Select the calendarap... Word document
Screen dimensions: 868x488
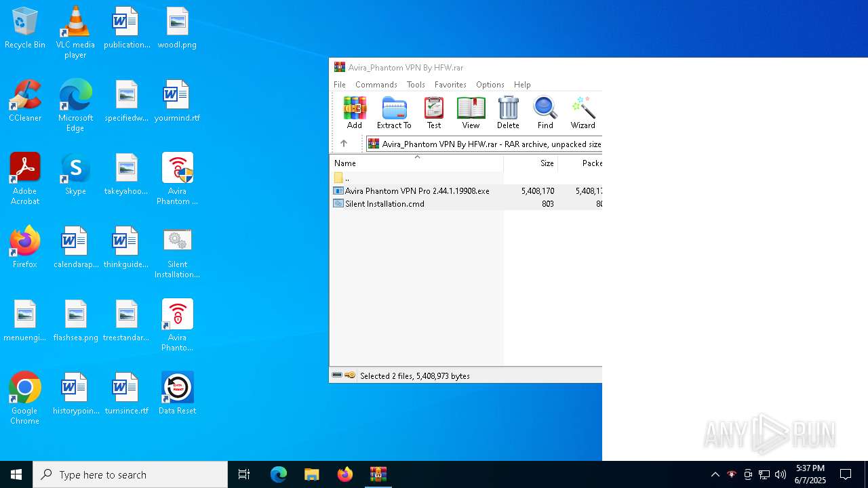coord(76,247)
